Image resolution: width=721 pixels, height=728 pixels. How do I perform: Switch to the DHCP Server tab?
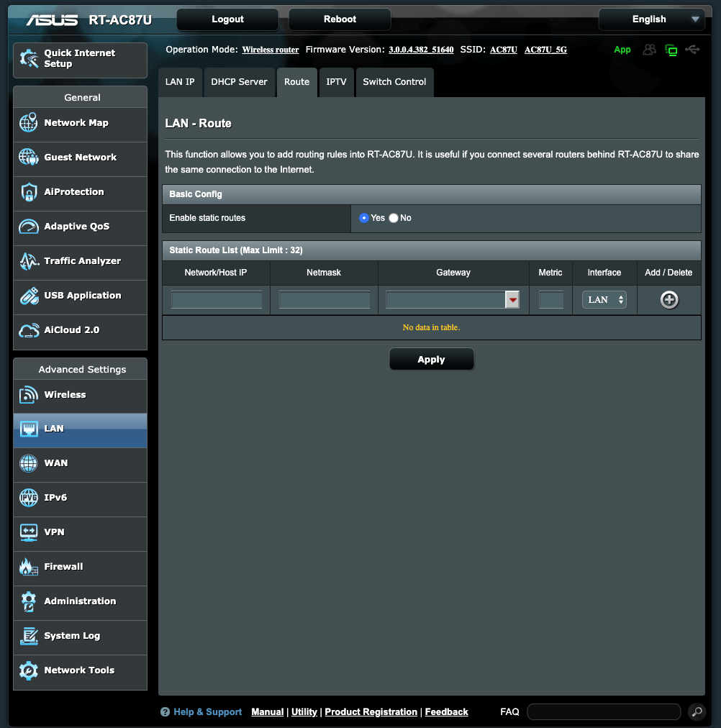239,82
